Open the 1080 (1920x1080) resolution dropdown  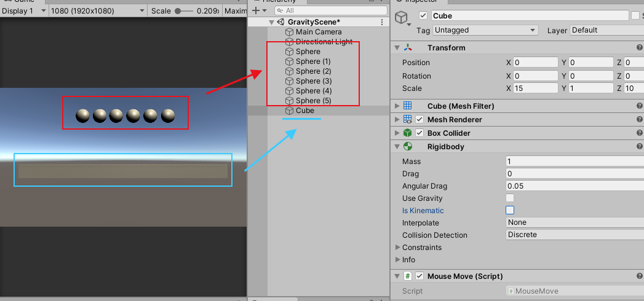pyautogui.click(x=98, y=10)
